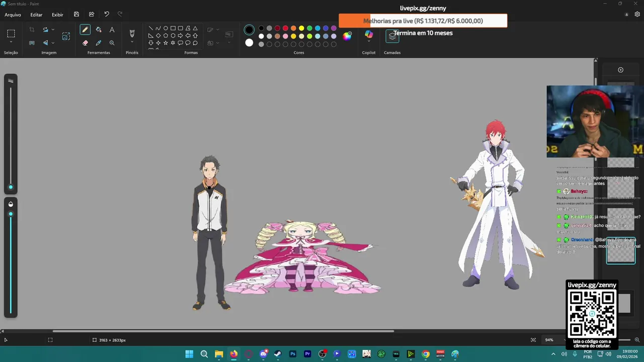
Task: Expand the Rotate options dropdown
Action: [x=53, y=30]
